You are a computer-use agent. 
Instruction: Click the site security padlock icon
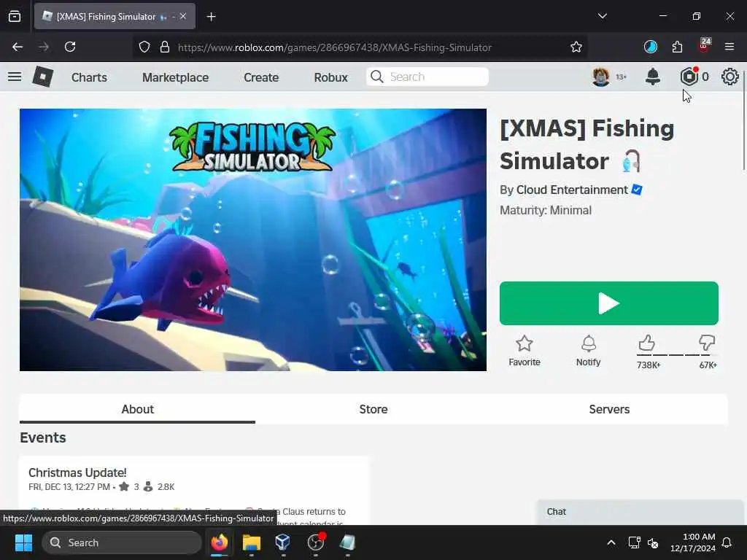point(165,47)
